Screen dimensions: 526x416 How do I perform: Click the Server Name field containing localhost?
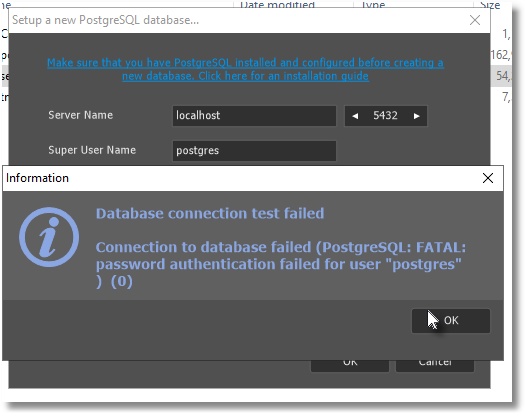click(254, 116)
